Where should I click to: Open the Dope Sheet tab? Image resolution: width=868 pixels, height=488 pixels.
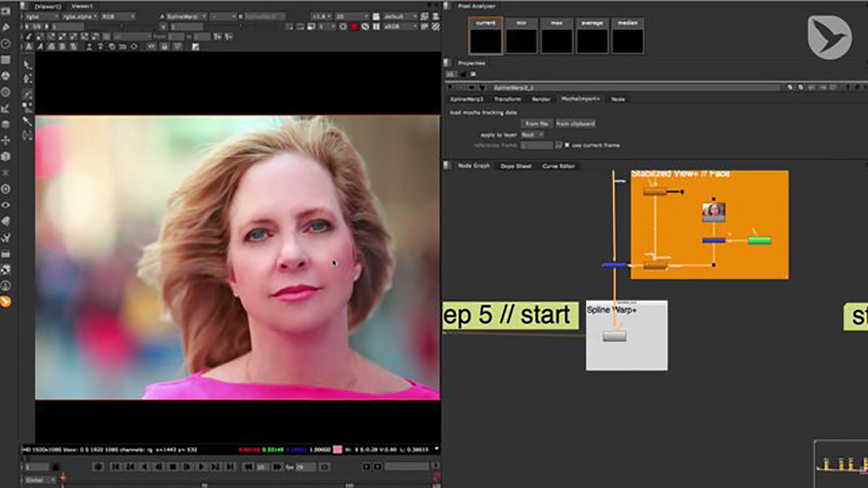pos(515,166)
